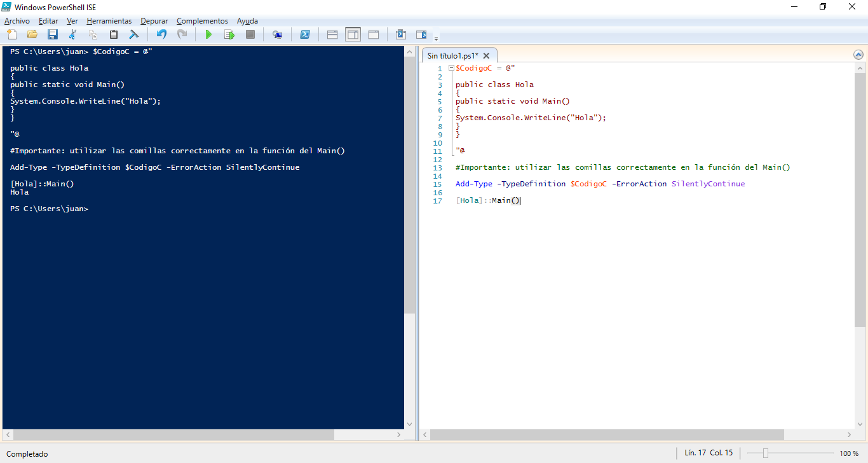The height and width of the screenshot is (463, 868).
Task: Close the Sin título1.ps1 script tab
Action: tap(486, 55)
